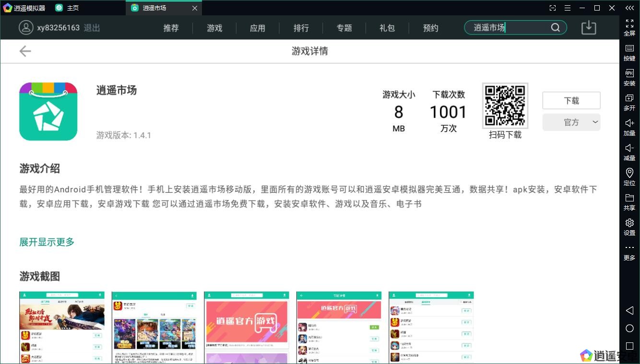Click 展开显示更多 to expand description
Viewport: 640px width, 364px height.
click(47, 242)
